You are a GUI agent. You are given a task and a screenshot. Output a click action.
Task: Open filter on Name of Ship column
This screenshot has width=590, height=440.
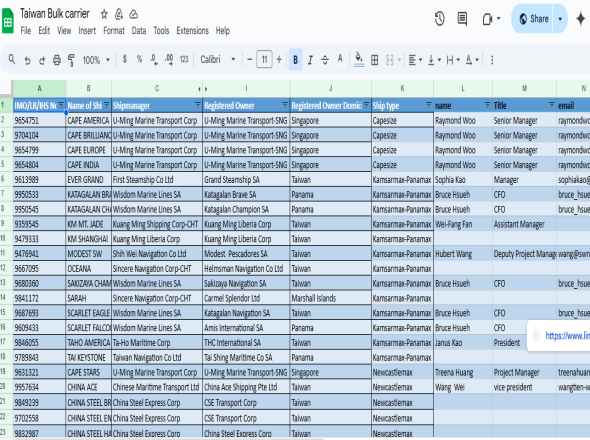tap(106, 105)
